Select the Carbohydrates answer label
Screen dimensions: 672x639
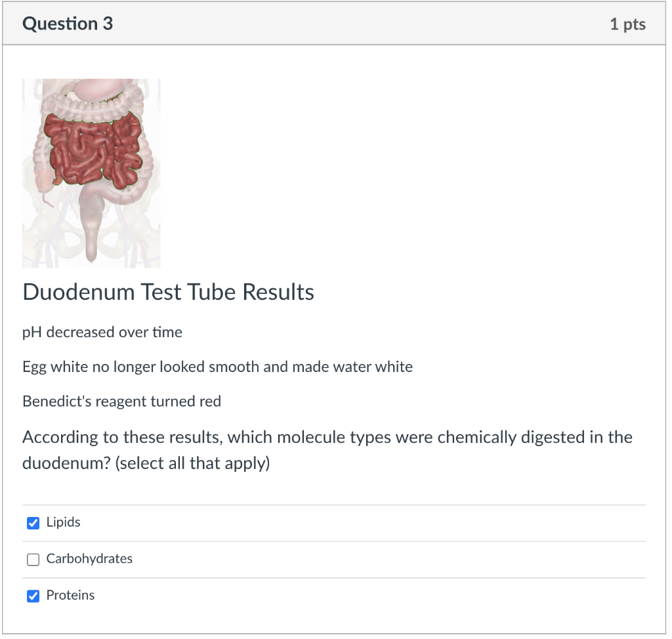[89, 559]
